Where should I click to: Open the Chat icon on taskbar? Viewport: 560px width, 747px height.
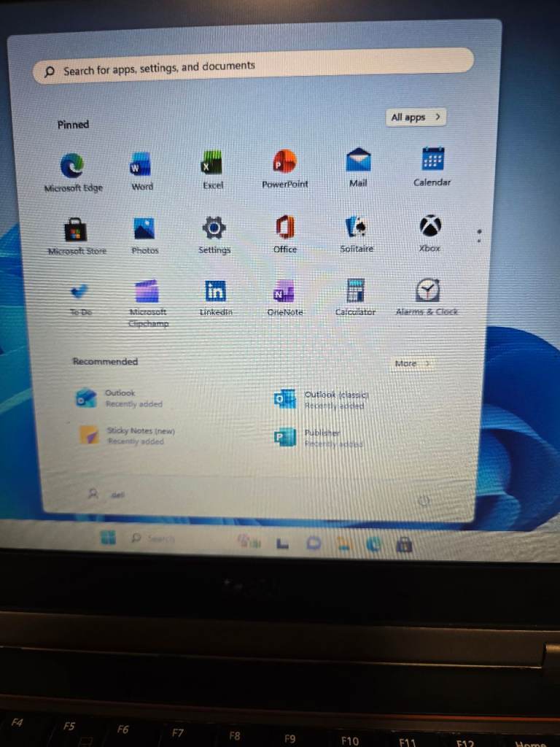(314, 543)
